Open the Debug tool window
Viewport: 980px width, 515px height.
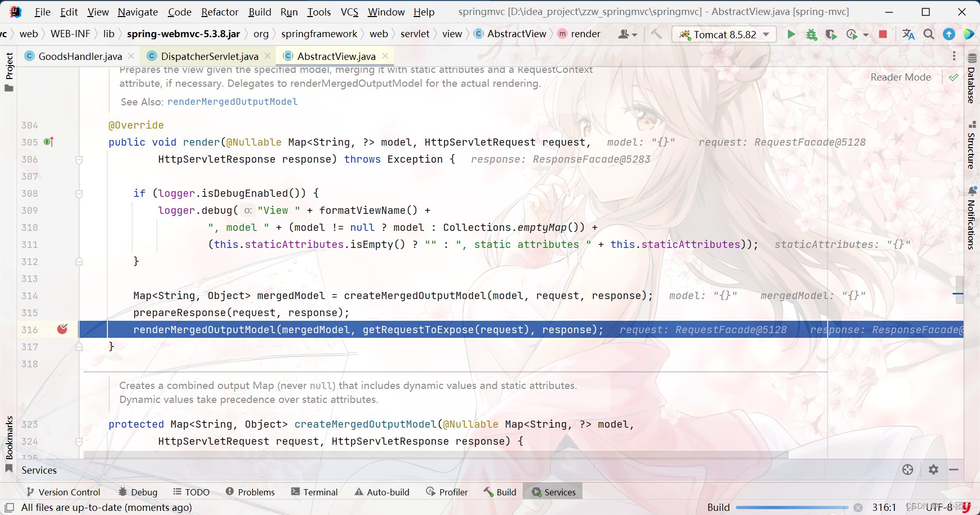click(138, 492)
